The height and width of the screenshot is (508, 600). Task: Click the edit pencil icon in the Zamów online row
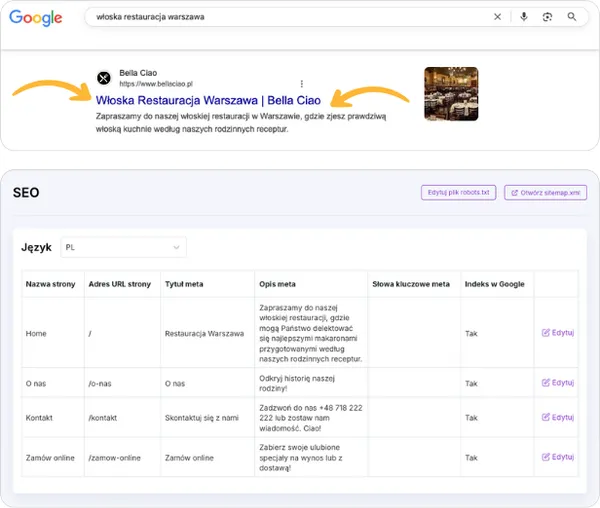546,457
